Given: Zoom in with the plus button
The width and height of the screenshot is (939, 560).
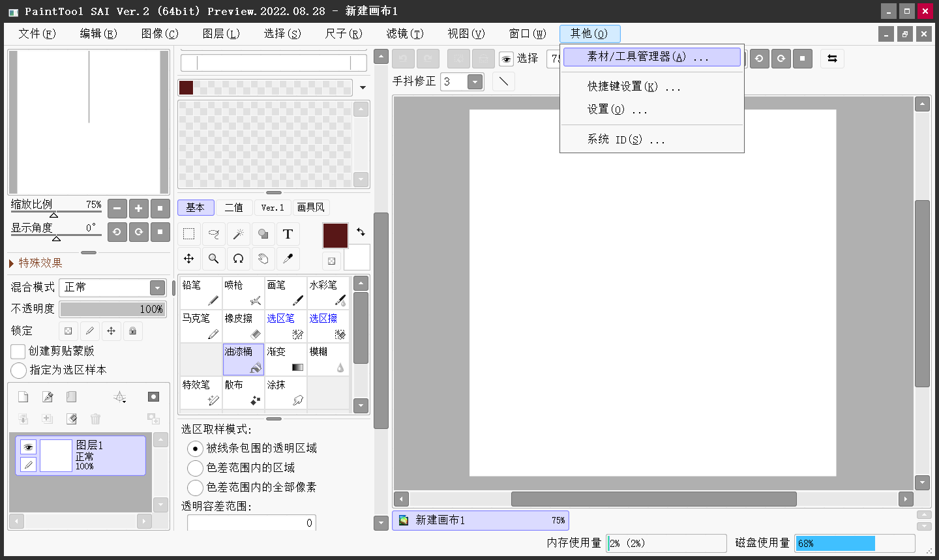Looking at the screenshot, I should pos(138,209).
